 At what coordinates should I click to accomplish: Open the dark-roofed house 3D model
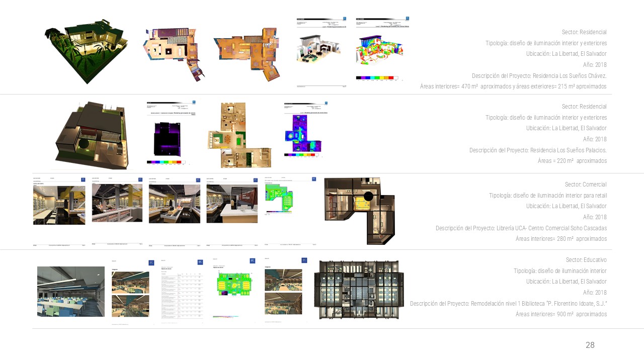click(91, 134)
